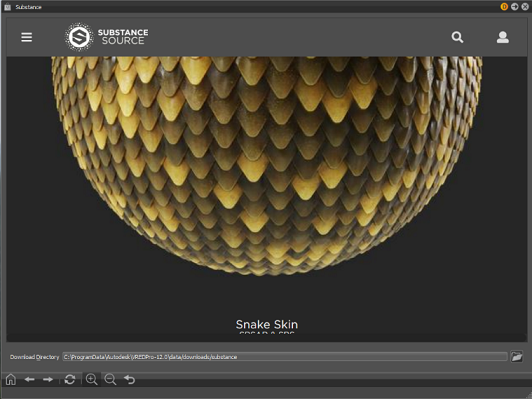Open the user account icon
532x399 pixels.
(x=502, y=37)
